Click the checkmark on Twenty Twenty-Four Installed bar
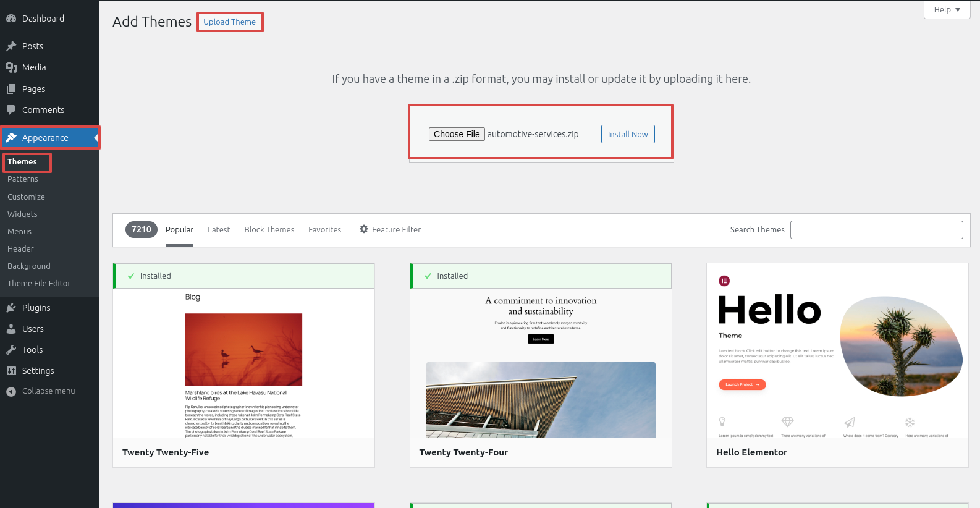The height and width of the screenshot is (508, 980). pos(428,276)
